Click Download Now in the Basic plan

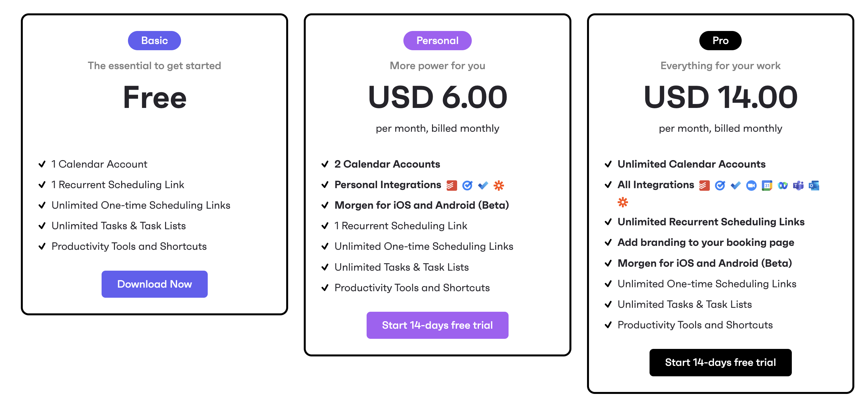click(x=154, y=284)
